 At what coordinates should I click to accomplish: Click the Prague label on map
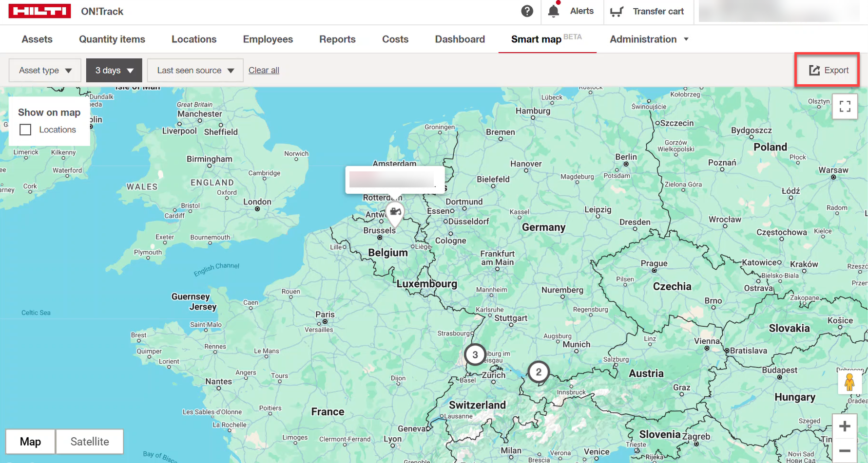pyautogui.click(x=654, y=263)
